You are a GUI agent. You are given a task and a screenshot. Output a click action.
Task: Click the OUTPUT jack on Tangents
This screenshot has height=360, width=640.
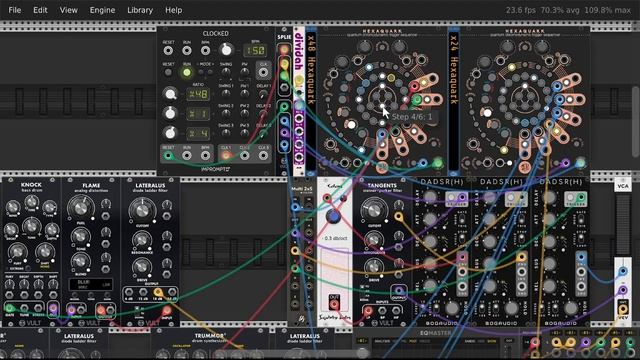coord(399,291)
